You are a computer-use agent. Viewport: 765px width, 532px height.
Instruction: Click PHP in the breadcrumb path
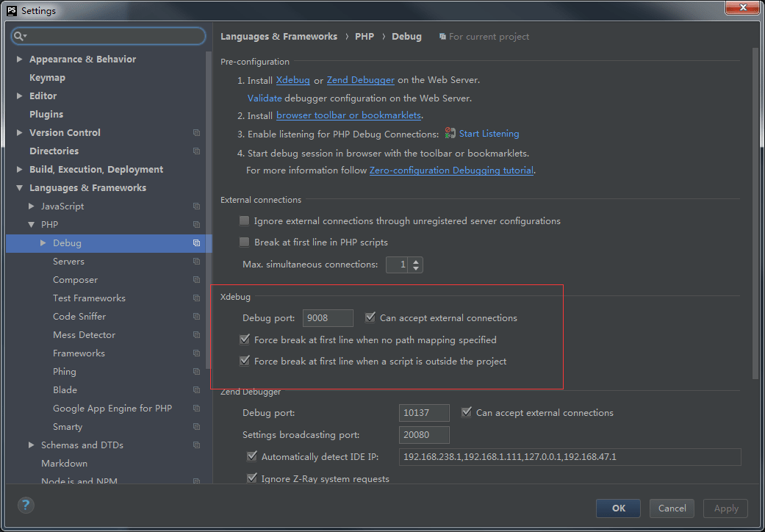click(364, 37)
